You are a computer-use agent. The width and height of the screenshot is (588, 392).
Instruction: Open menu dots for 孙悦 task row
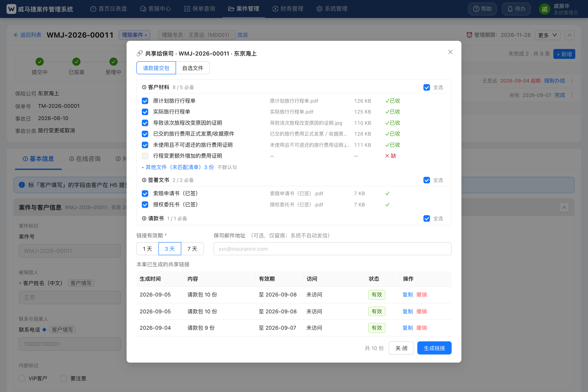point(572,95)
